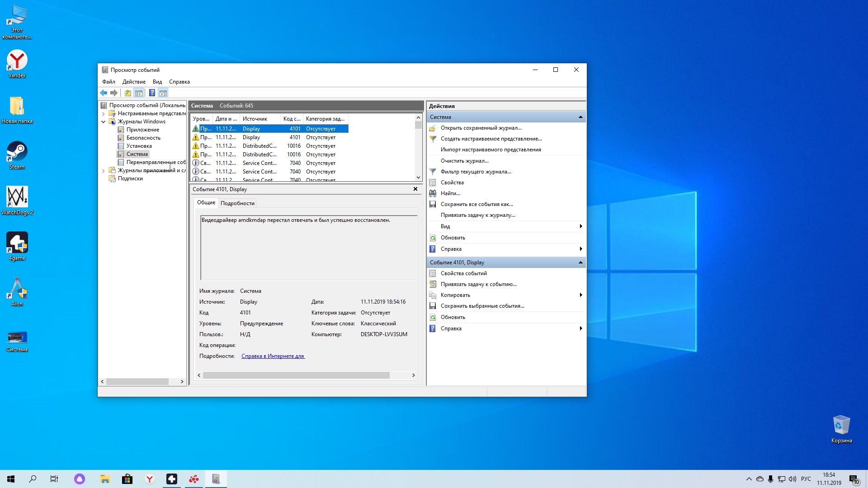Open the Action menu
Viewport: 868px width, 488px height.
(134, 82)
